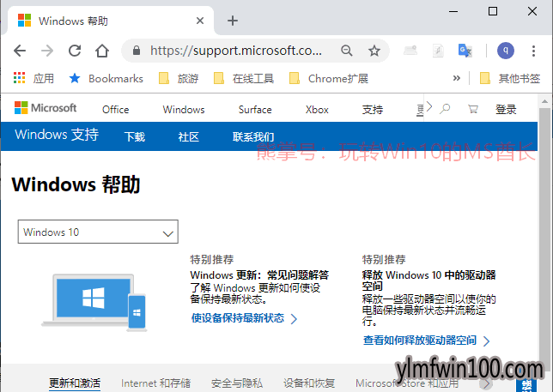This screenshot has width=553, height=392.
Task: Open the Surface nav item
Action: coord(255,110)
